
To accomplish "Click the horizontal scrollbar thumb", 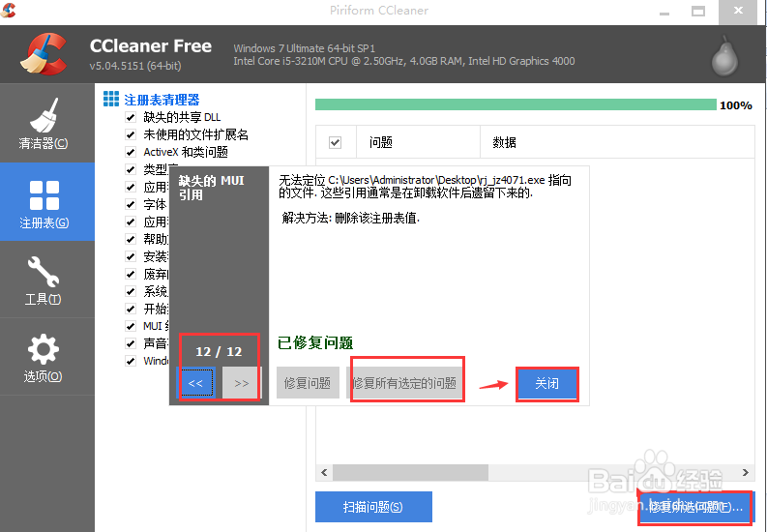I will click(x=411, y=472).
